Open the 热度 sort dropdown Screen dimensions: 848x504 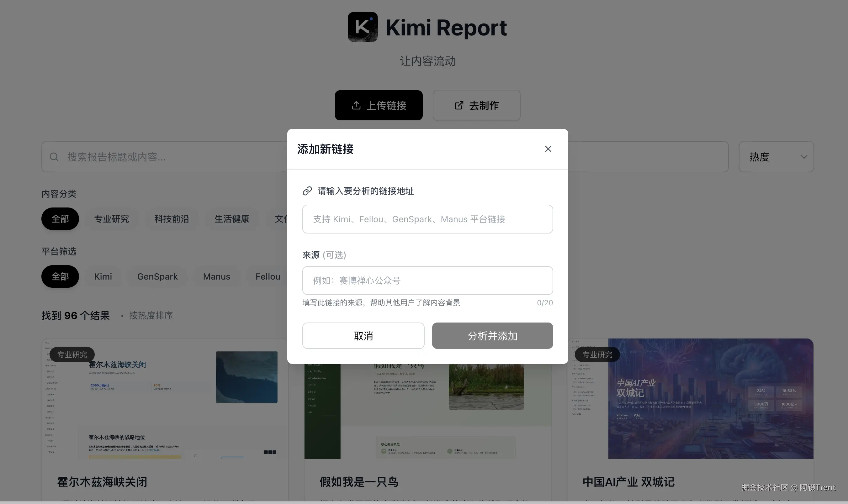tap(776, 157)
